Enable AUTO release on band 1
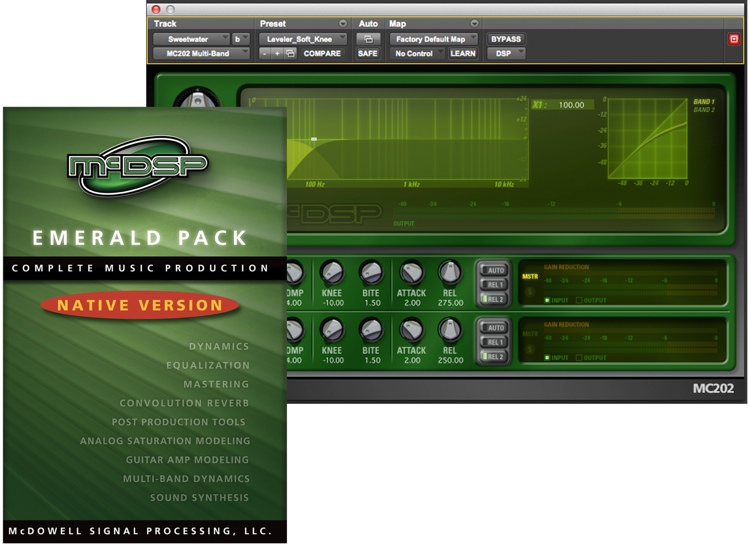The width and height of the screenshot is (750, 546). click(x=493, y=271)
